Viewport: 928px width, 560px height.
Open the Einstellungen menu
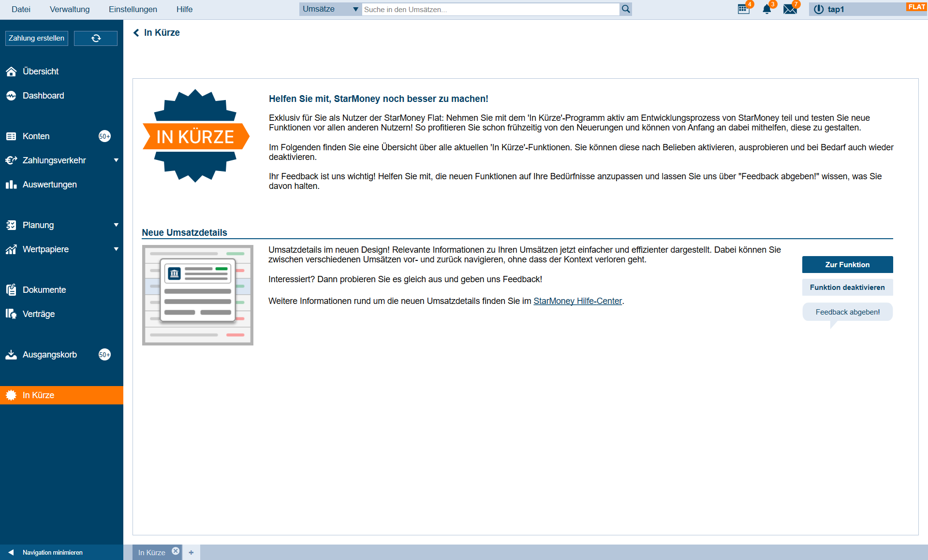coord(133,9)
